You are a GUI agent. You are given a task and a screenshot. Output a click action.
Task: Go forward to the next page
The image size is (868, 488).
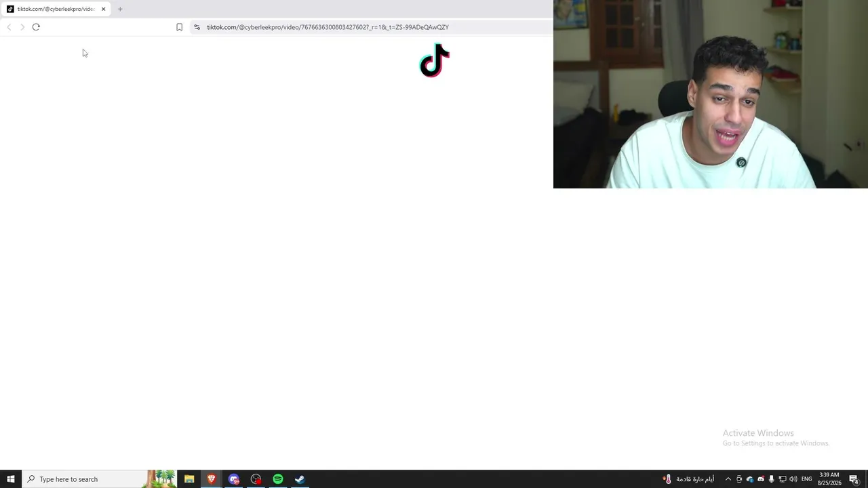tap(22, 27)
